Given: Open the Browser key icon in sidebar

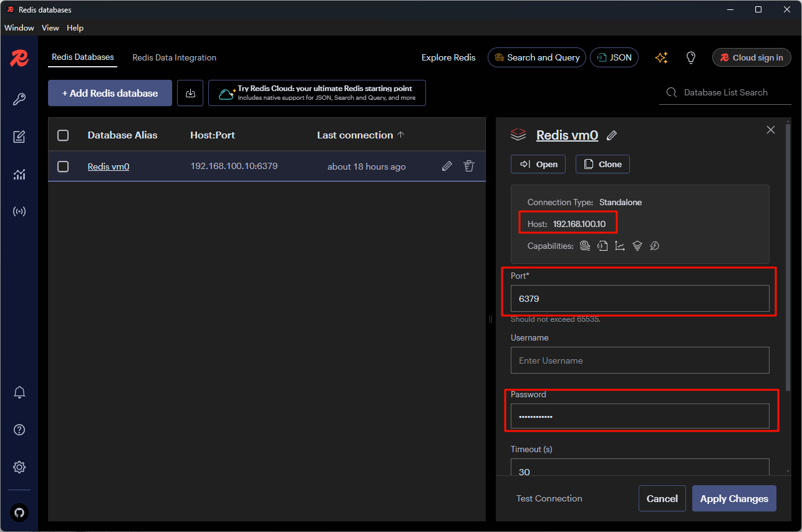Looking at the screenshot, I should tap(19, 99).
